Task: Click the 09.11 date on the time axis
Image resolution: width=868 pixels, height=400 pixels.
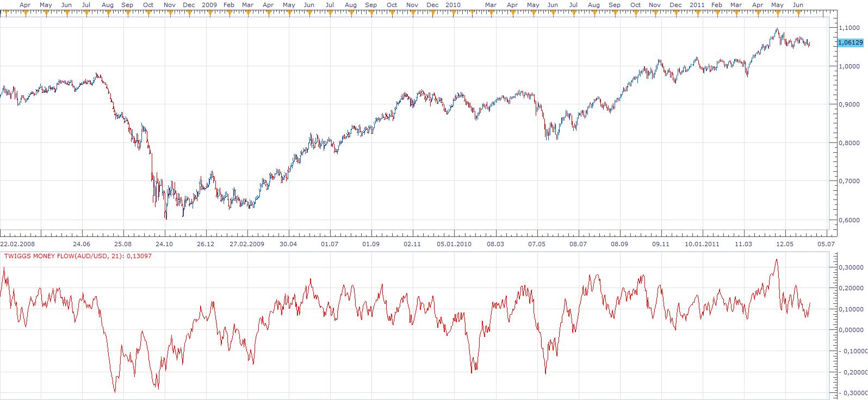Action: click(661, 244)
